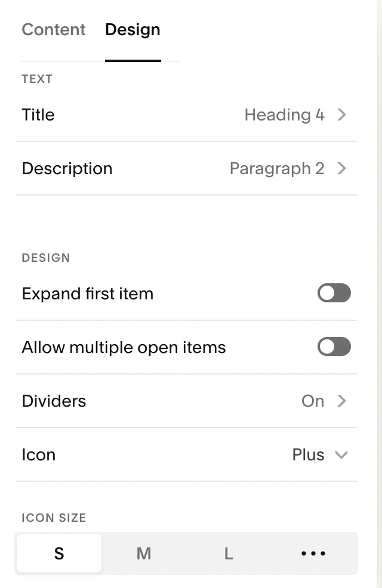382x588 pixels.
Task: Click the arrow icon beside Dividers On
Action: (341, 401)
